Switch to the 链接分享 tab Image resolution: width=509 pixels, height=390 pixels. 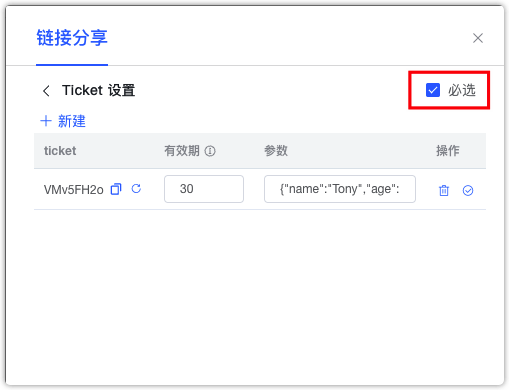point(72,38)
